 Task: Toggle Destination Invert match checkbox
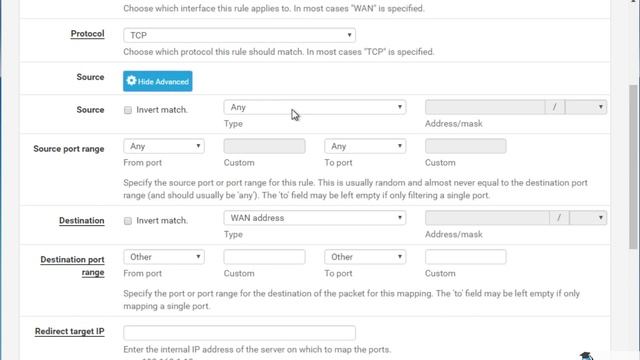point(128,221)
